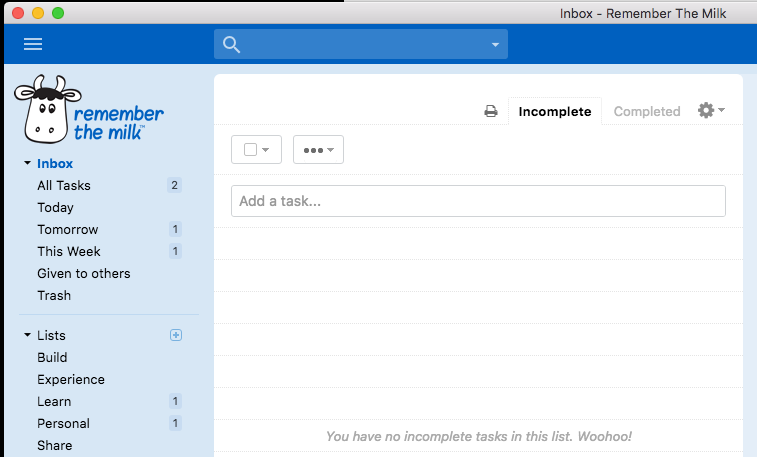
Task: Print the task list
Action: (491, 111)
